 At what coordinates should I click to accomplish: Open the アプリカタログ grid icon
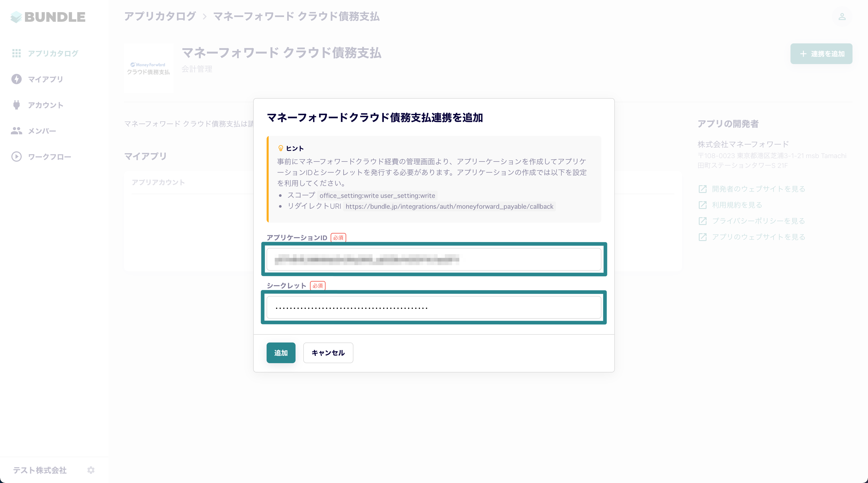click(x=17, y=53)
